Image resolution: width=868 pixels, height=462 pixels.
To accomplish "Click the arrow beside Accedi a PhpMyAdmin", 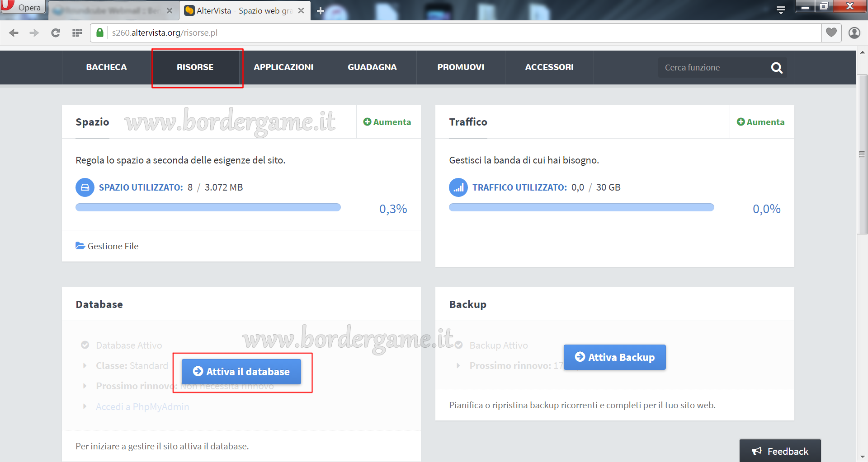I will pyautogui.click(x=85, y=406).
